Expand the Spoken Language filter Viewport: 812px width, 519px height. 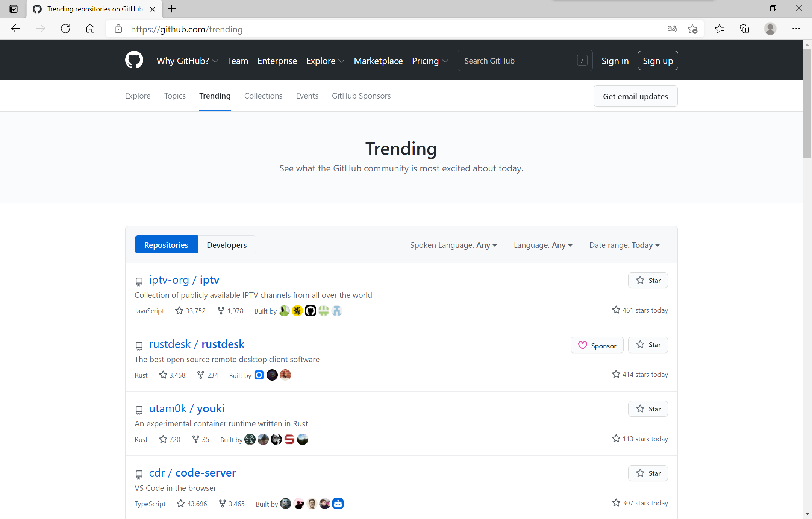[453, 245]
